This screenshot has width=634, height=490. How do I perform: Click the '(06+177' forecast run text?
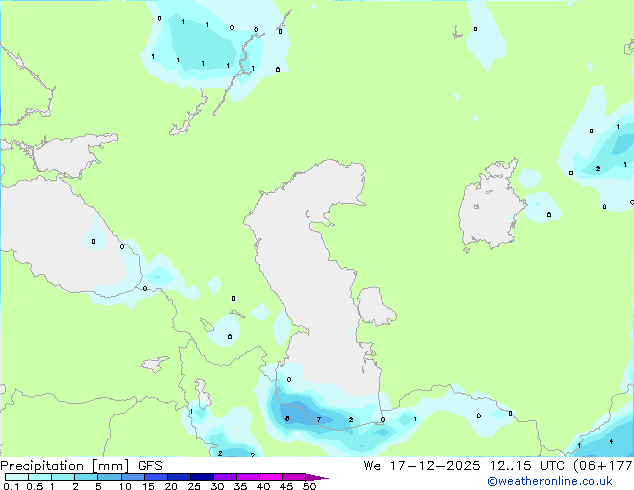tap(603, 466)
